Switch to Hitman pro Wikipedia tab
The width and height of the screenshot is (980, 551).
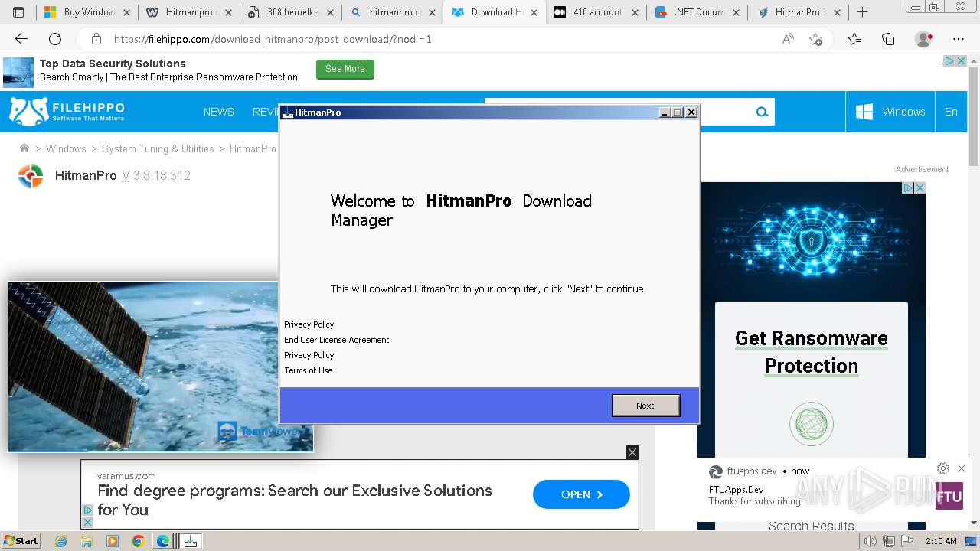point(188,12)
